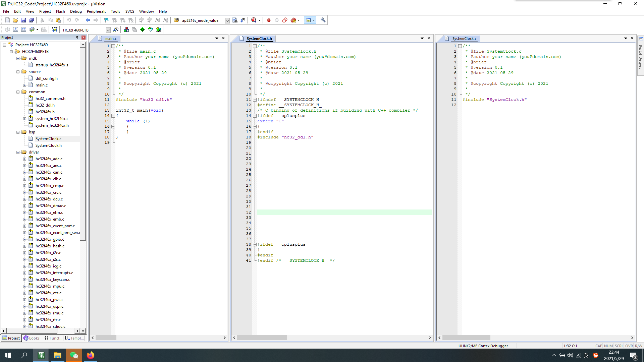Open Options for Target wand icon
Image resolution: width=644 pixels, height=362 pixels.
(116, 29)
